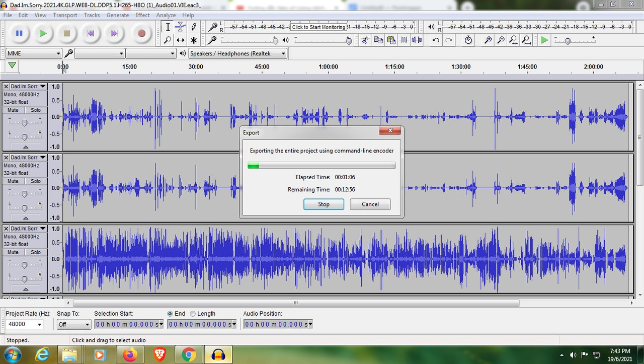The height and width of the screenshot is (364, 644).
Task: Mute the top audio track
Action: (13, 110)
